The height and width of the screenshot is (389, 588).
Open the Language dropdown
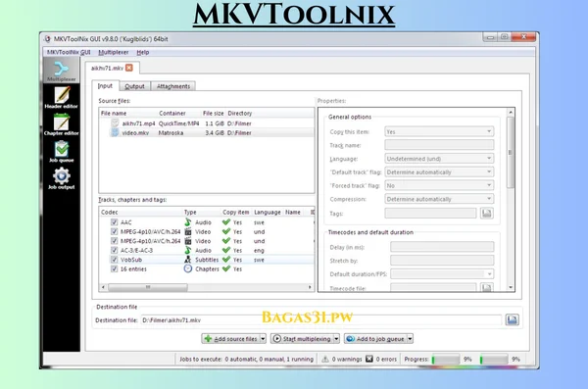(x=439, y=159)
